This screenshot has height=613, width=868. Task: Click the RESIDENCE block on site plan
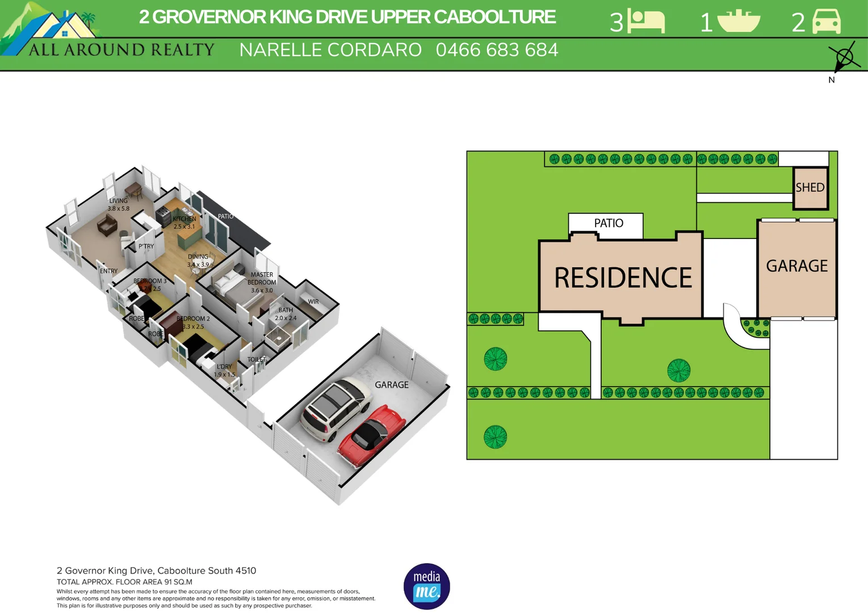pyautogui.click(x=622, y=278)
